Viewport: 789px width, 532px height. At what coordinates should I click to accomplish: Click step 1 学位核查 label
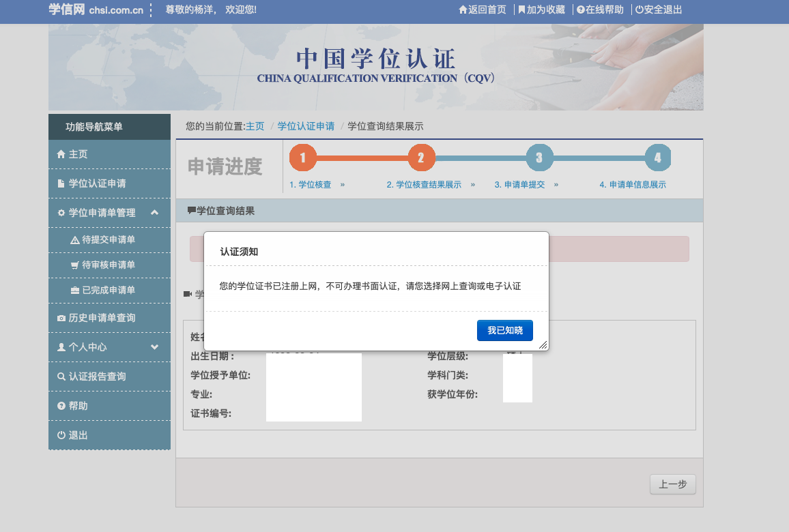coord(311,185)
